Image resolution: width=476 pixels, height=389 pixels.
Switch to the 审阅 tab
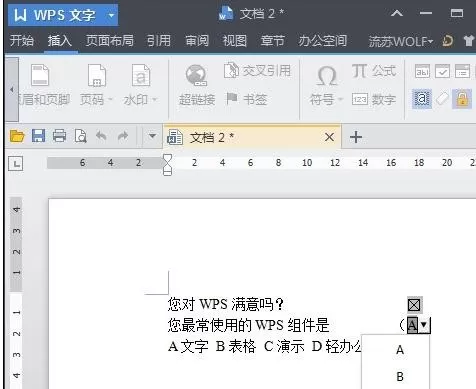click(197, 41)
